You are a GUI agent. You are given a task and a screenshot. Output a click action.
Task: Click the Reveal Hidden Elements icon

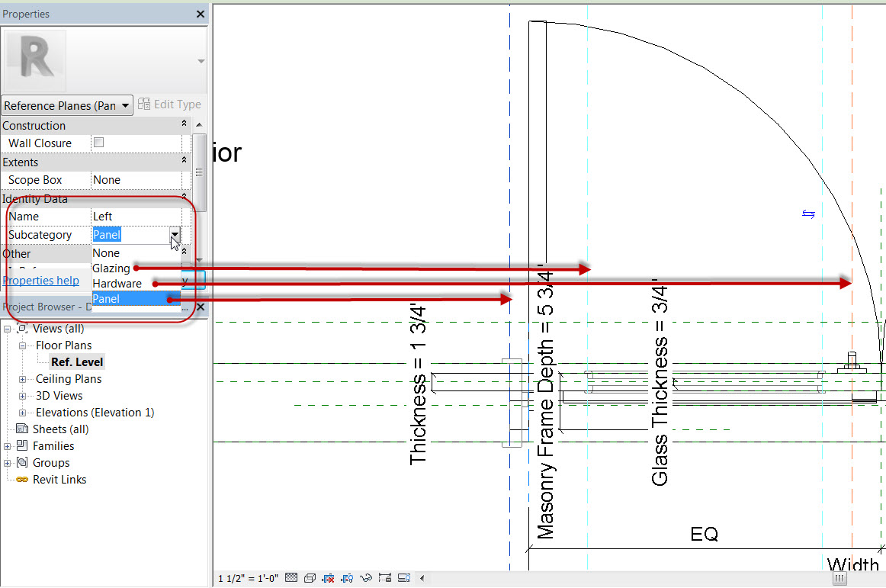[x=405, y=577]
